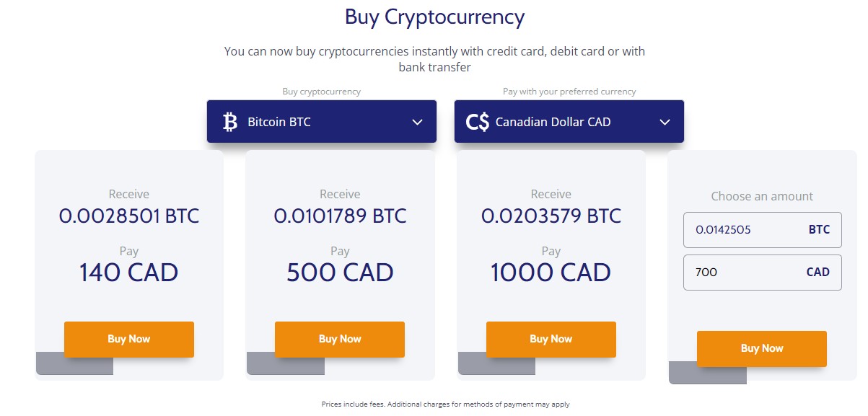Select the 140 CAD pay amount text
The width and height of the screenshot is (868, 416).
128,273
